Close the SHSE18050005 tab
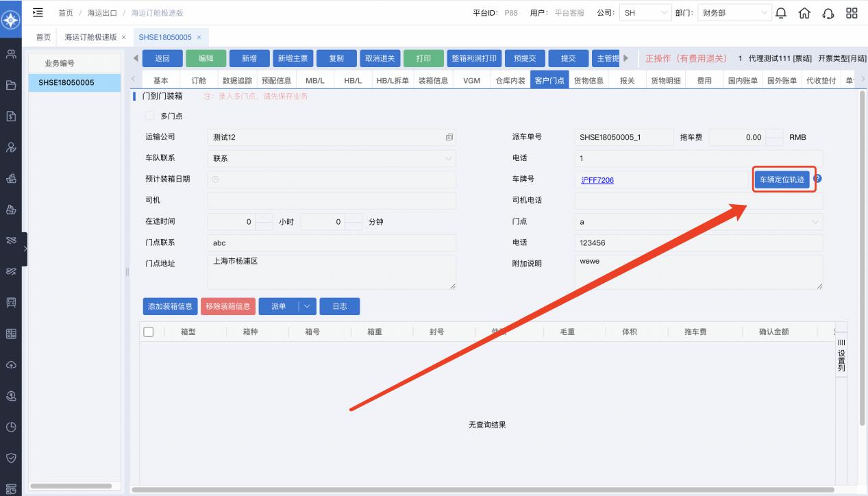 coord(199,37)
